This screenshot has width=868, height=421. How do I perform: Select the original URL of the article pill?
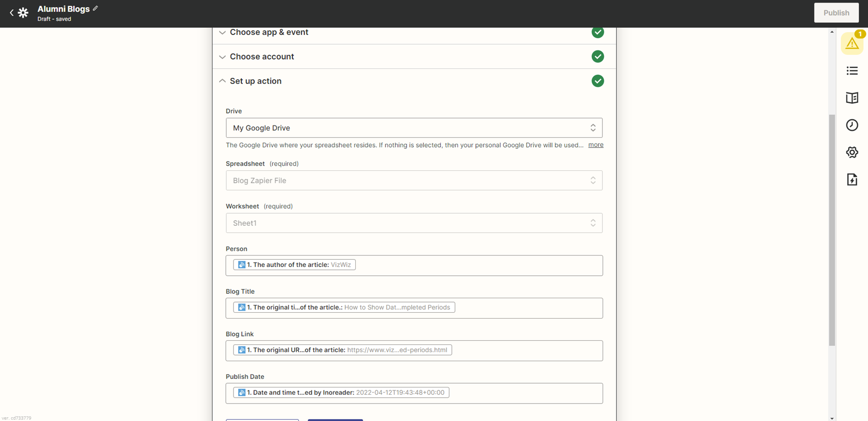coord(343,350)
